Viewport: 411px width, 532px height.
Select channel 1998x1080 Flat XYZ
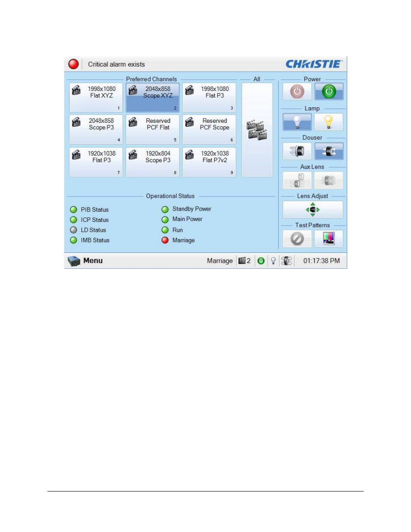96,98
